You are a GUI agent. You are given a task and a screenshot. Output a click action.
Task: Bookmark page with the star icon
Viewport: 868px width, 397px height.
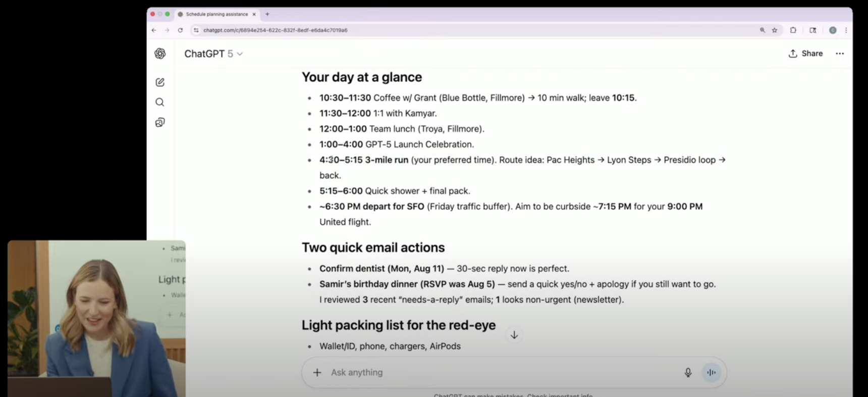775,30
